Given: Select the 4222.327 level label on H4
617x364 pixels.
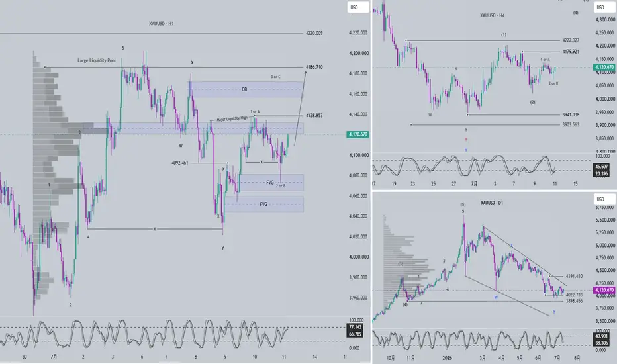Looking at the screenshot, I should pos(571,40).
